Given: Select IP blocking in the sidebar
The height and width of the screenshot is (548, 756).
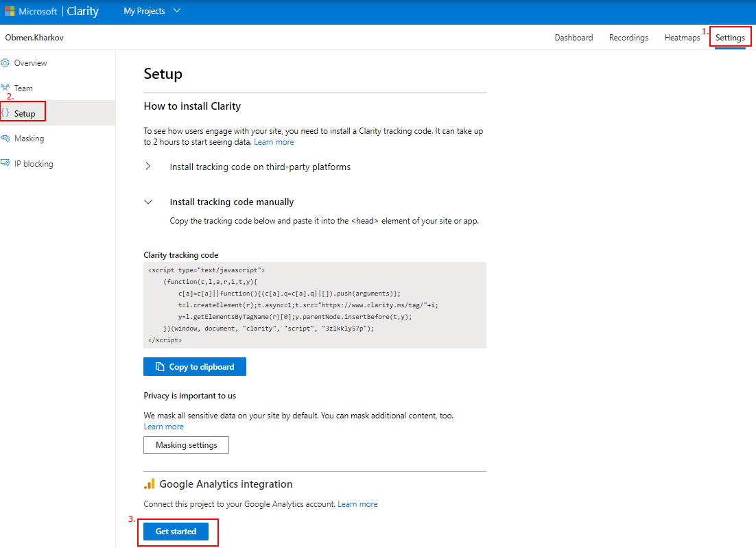Looking at the screenshot, I should [x=58, y=164].
